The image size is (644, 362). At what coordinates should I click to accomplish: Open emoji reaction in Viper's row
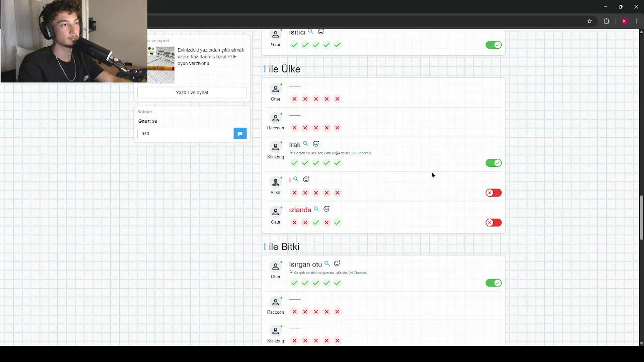point(306,179)
